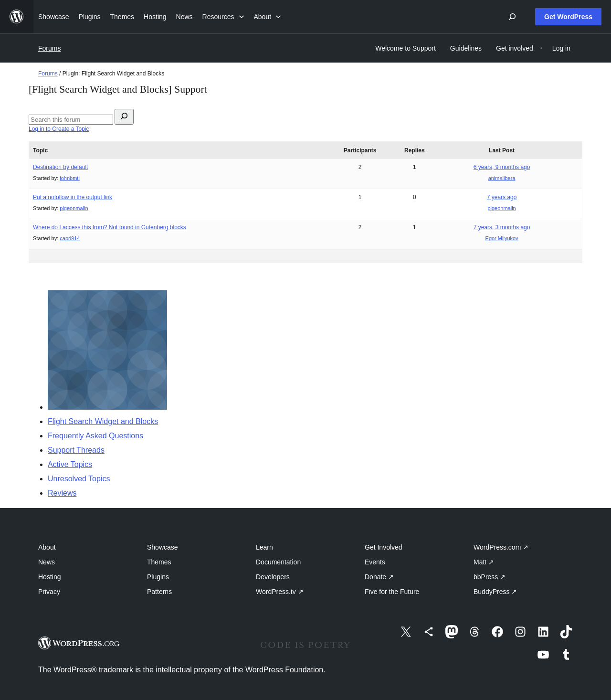The height and width of the screenshot is (700, 611).
Task: Expand the Resources menu
Action: click(223, 17)
